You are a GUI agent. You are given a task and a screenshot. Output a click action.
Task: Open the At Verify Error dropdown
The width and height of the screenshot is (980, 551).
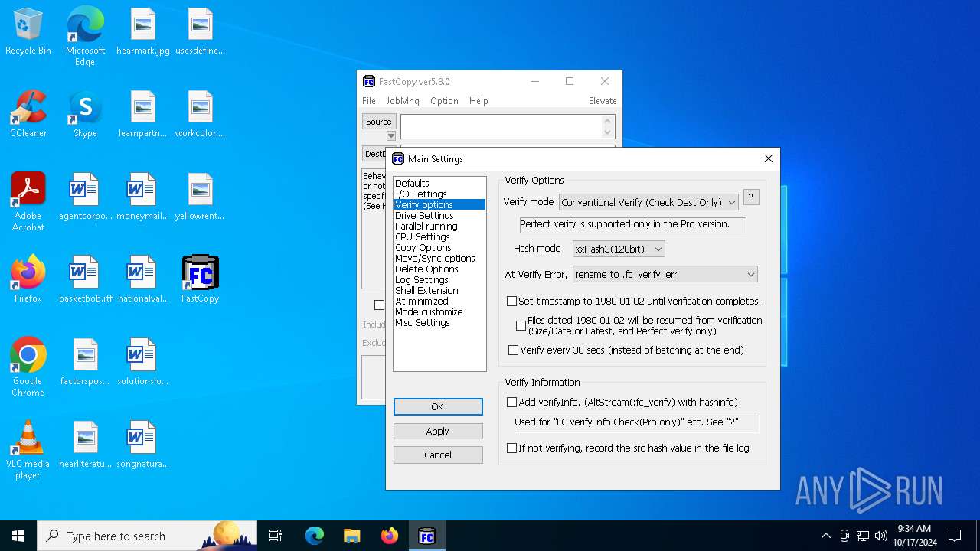click(x=665, y=274)
